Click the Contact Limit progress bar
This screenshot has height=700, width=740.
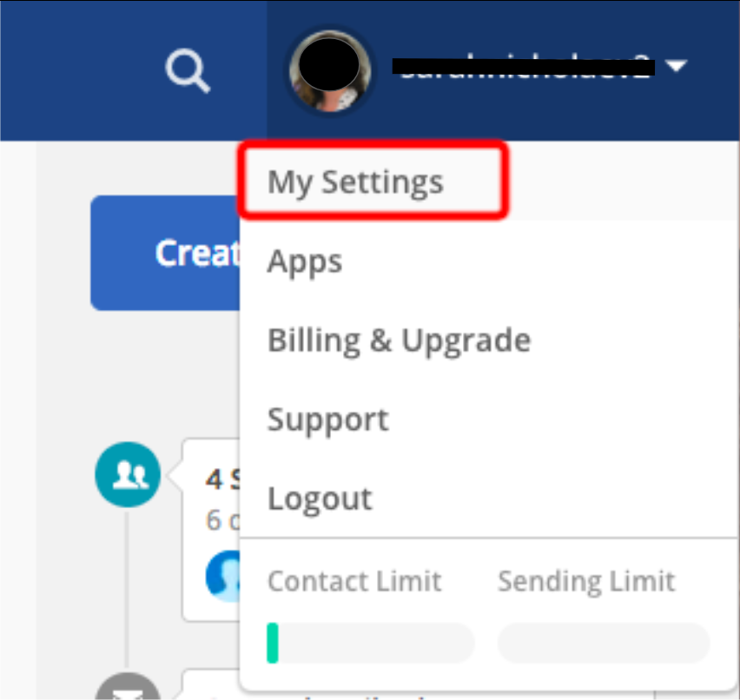[371, 643]
